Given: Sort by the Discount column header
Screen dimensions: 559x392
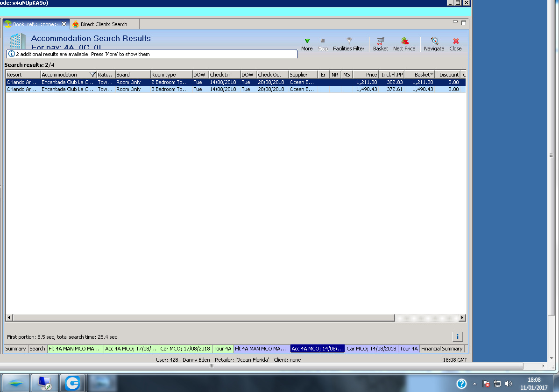Looking at the screenshot, I should coord(448,75).
